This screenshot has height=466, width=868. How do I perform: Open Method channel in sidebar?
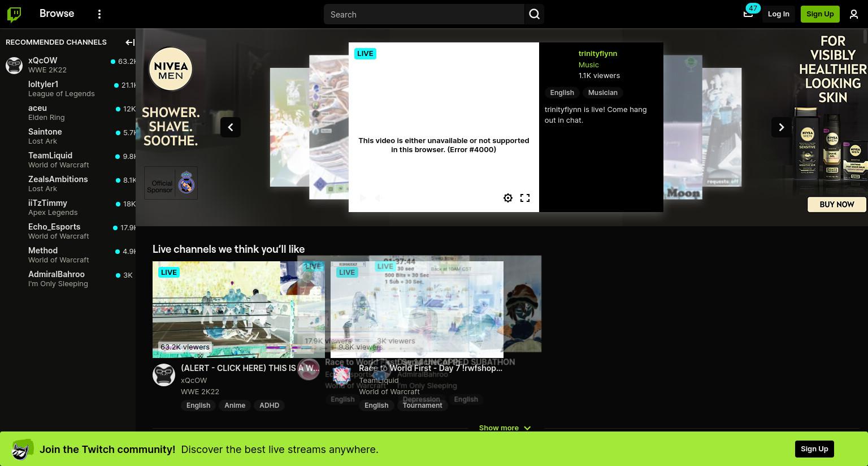[x=68, y=255]
